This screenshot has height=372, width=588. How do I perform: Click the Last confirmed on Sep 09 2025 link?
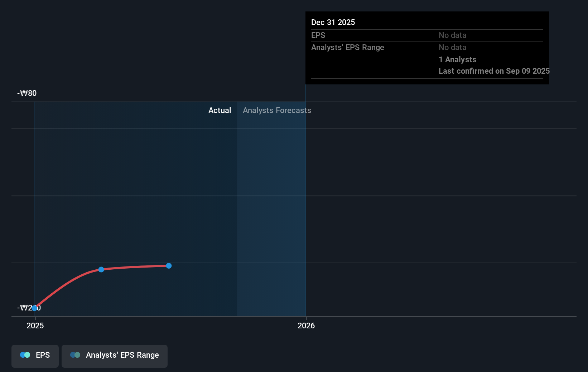point(493,71)
